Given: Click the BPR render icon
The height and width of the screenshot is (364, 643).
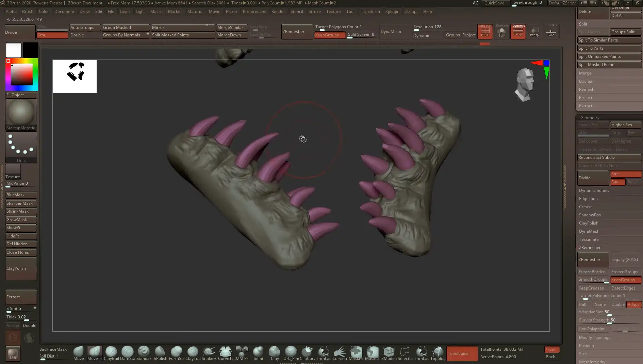Looking at the screenshot, I should pyautogui.click(x=13, y=353).
